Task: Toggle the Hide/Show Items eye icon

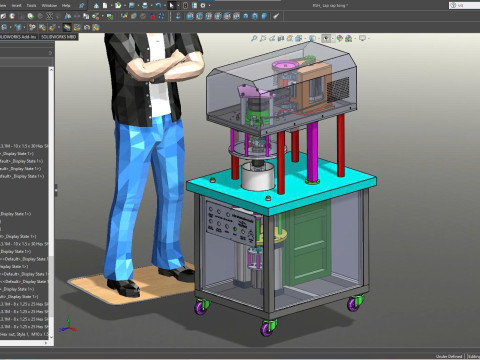Action: pos(326,38)
